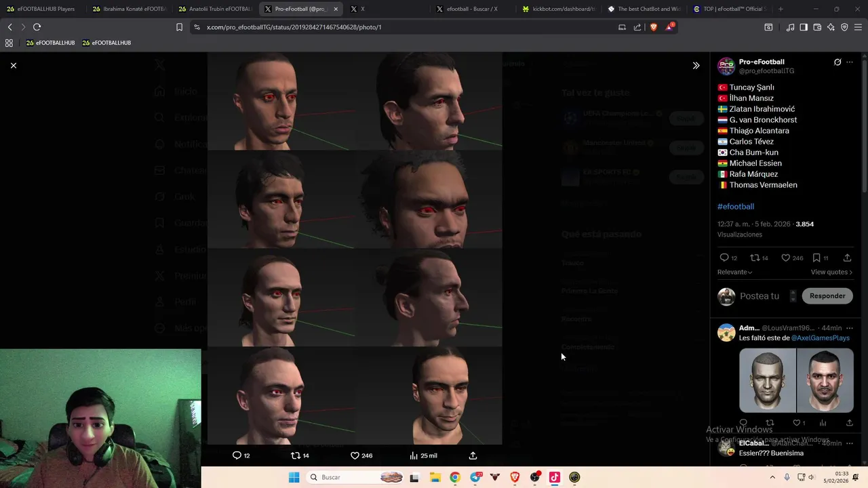This screenshot has width=868, height=488.
Task: Open first eFOOTBALLHUB bookmark
Action: (x=50, y=43)
